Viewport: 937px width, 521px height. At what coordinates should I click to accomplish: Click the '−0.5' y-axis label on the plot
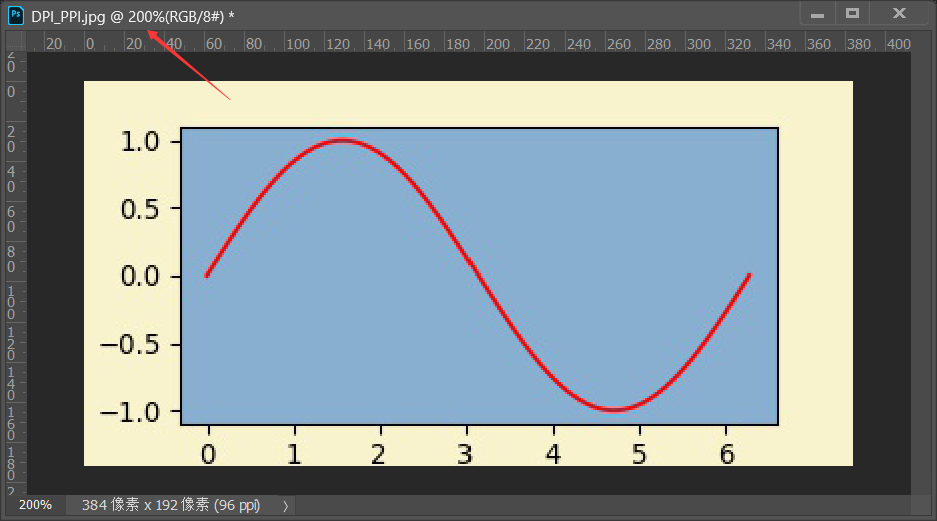[130, 345]
